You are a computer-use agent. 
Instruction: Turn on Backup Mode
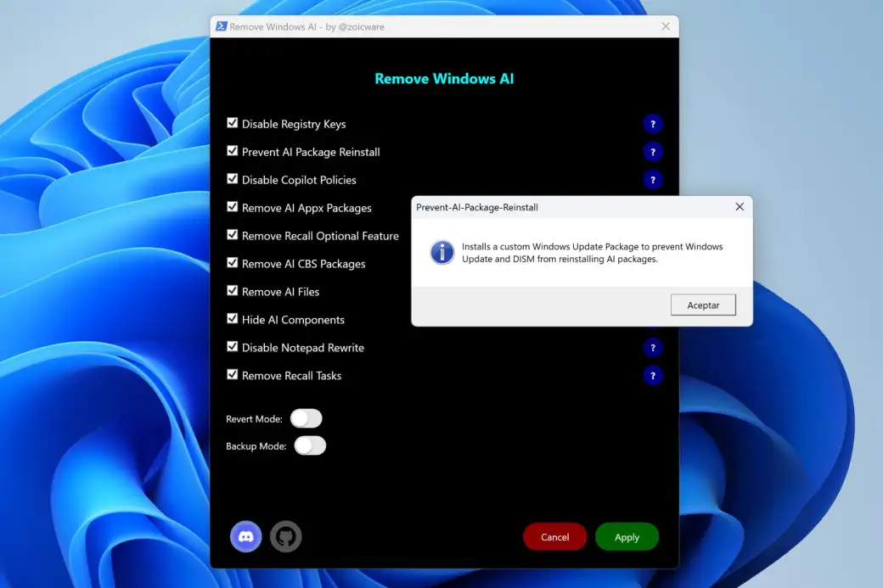[310, 445]
